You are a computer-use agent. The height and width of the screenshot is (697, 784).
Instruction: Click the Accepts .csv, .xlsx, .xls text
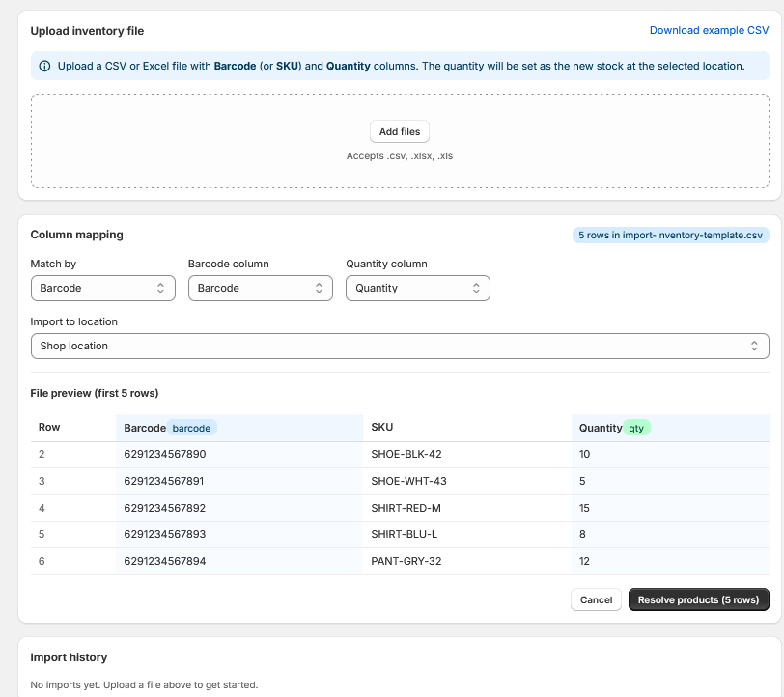tap(400, 156)
